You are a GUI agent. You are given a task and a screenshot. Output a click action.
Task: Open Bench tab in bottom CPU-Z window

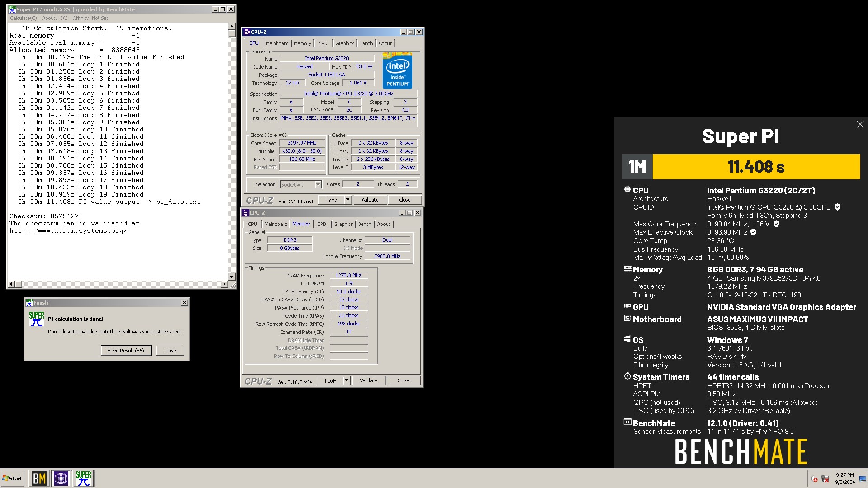click(364, 224)
